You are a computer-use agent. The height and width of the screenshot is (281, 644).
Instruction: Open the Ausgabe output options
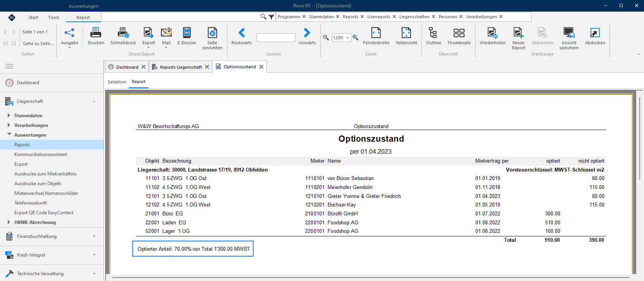(69, 38)
